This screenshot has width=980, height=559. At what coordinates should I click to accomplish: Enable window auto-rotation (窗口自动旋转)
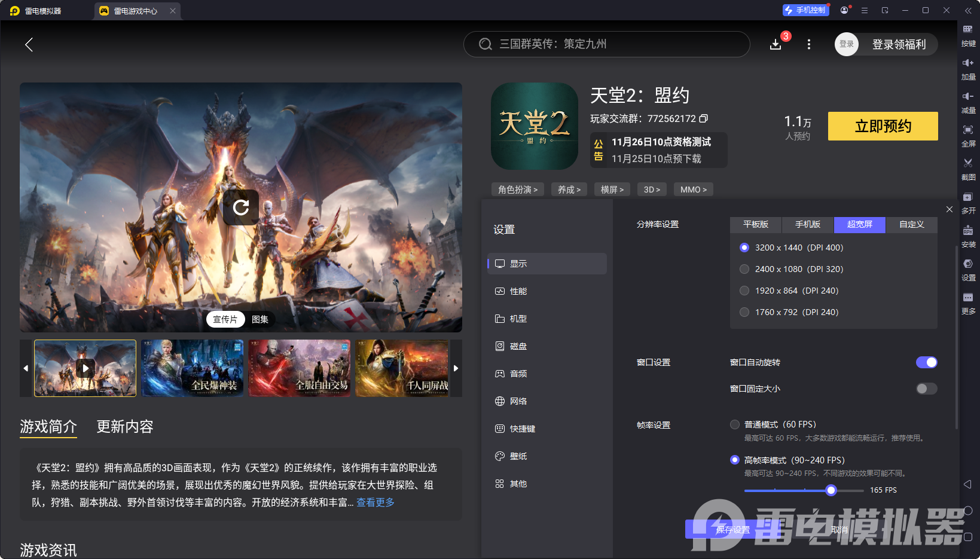tap(926, 362)
